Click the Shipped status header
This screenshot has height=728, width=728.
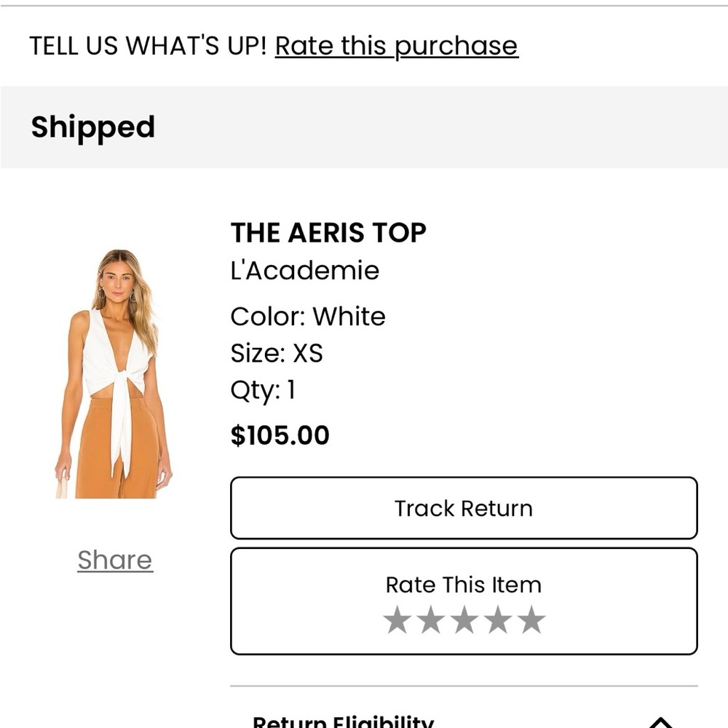coord(93,127)
